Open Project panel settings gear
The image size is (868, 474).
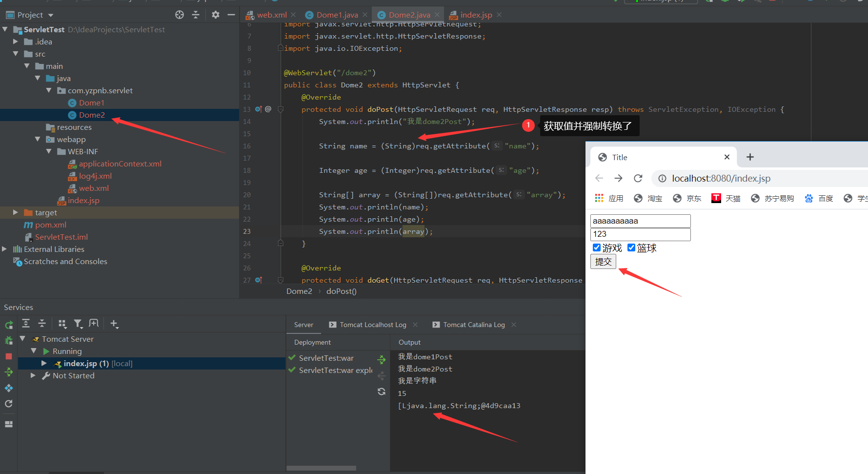(216, 15)
